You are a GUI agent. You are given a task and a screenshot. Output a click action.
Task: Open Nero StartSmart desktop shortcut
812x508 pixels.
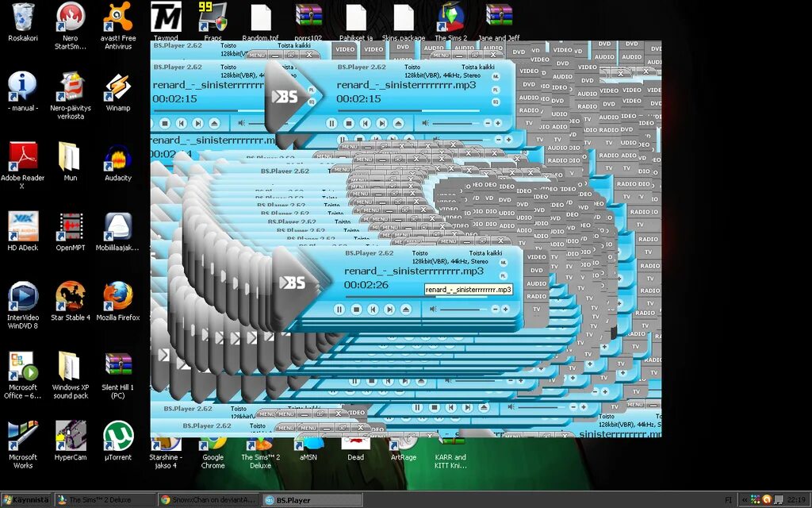click(x=71, y=26)
